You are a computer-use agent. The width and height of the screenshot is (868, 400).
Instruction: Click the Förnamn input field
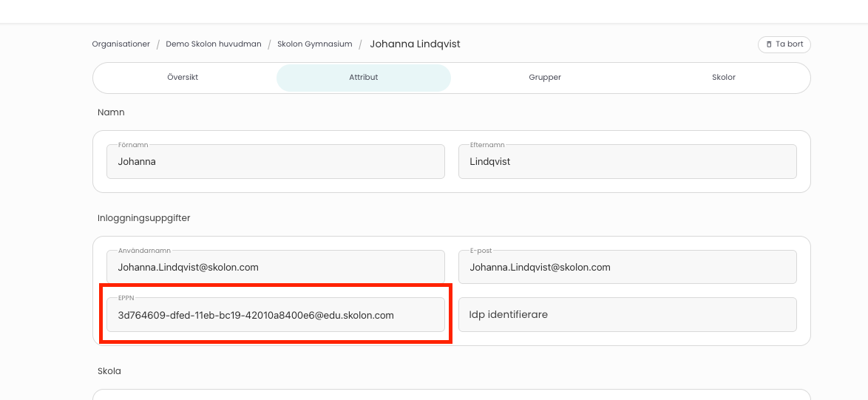click(x=276, y=161)
